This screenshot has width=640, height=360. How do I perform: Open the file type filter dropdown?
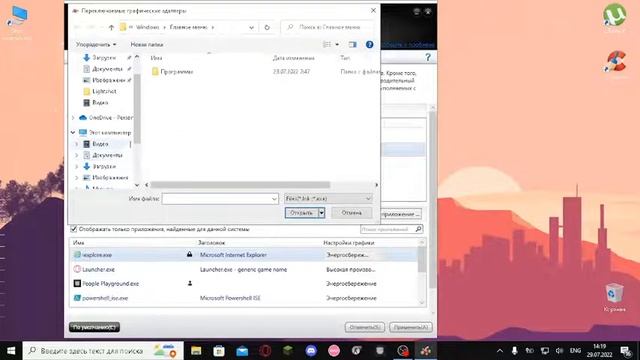368,199
